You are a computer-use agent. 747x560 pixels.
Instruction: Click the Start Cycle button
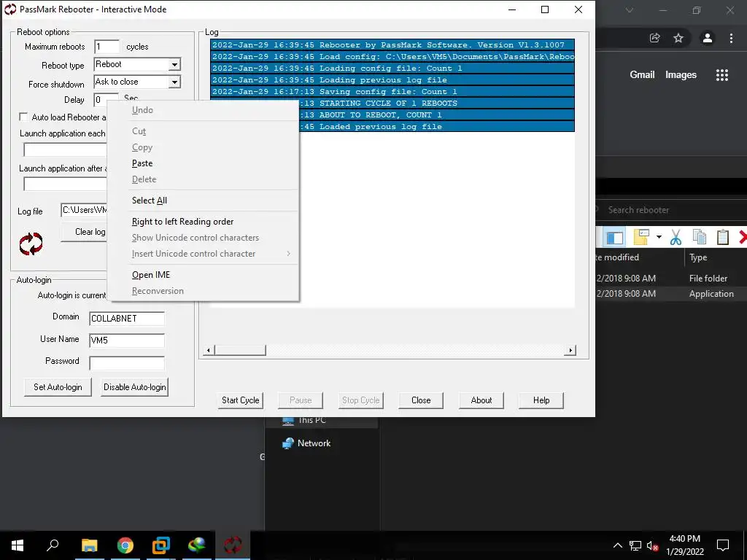241,400
